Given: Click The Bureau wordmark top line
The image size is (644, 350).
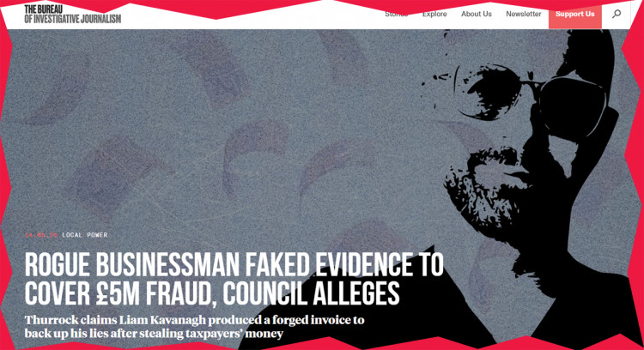Looking at the screenshot, I should click(44, 9).
